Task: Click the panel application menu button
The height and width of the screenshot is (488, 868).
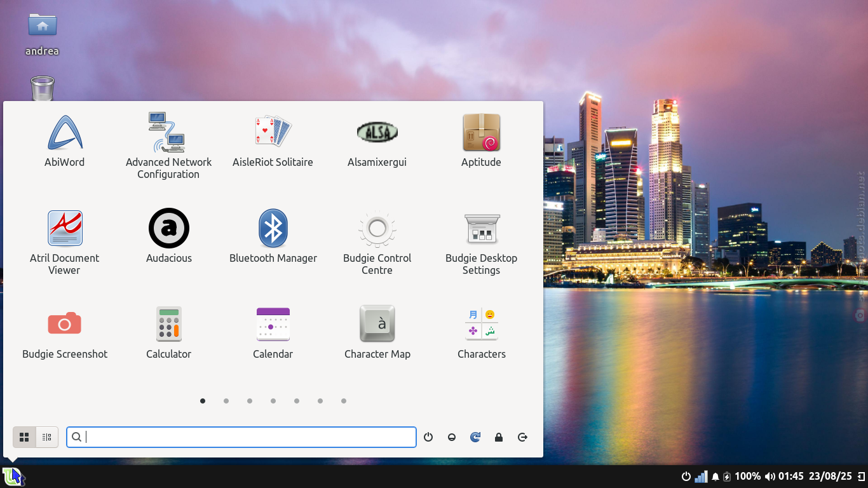Action: (12, 476)
